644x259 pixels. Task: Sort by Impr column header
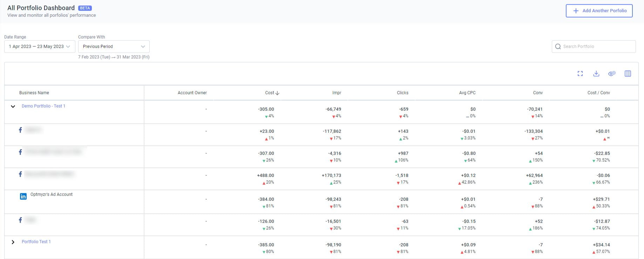point(337,93)
